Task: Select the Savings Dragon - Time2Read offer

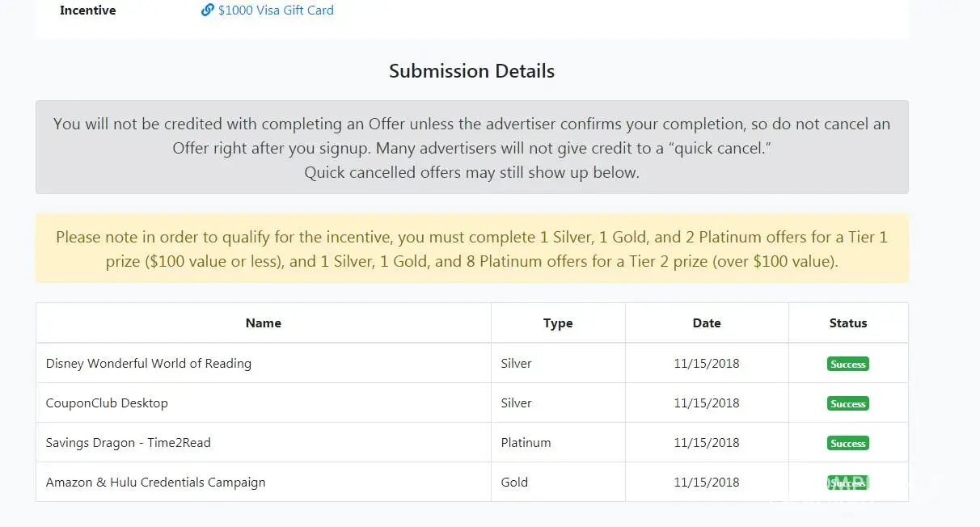Action: coord(129,443)
